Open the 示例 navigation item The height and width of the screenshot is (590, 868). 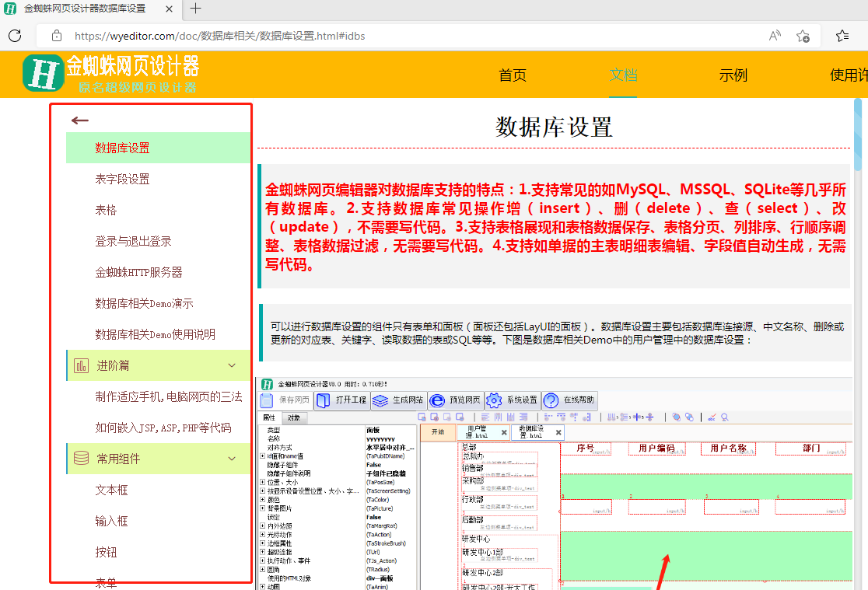click(733, 75)
